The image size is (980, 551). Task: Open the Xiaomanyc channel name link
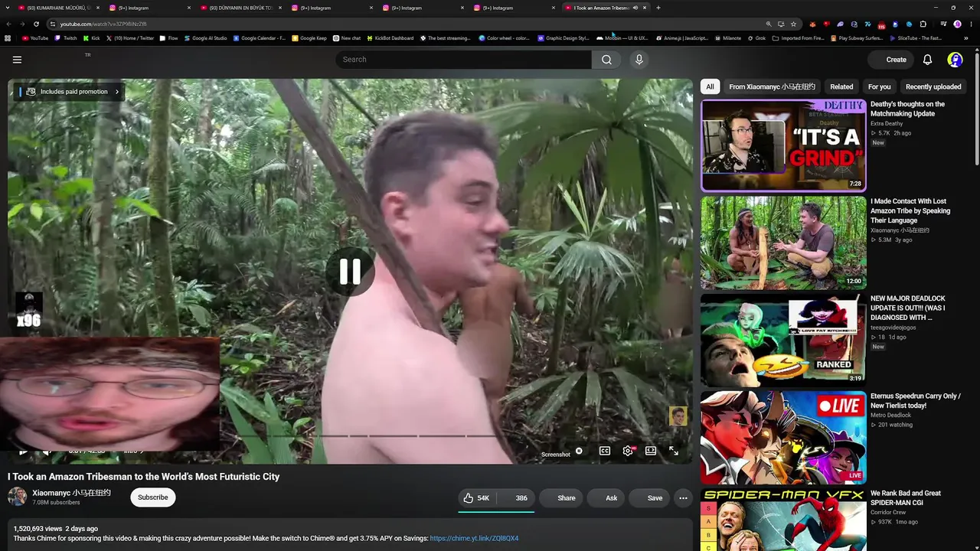point(71,493)
